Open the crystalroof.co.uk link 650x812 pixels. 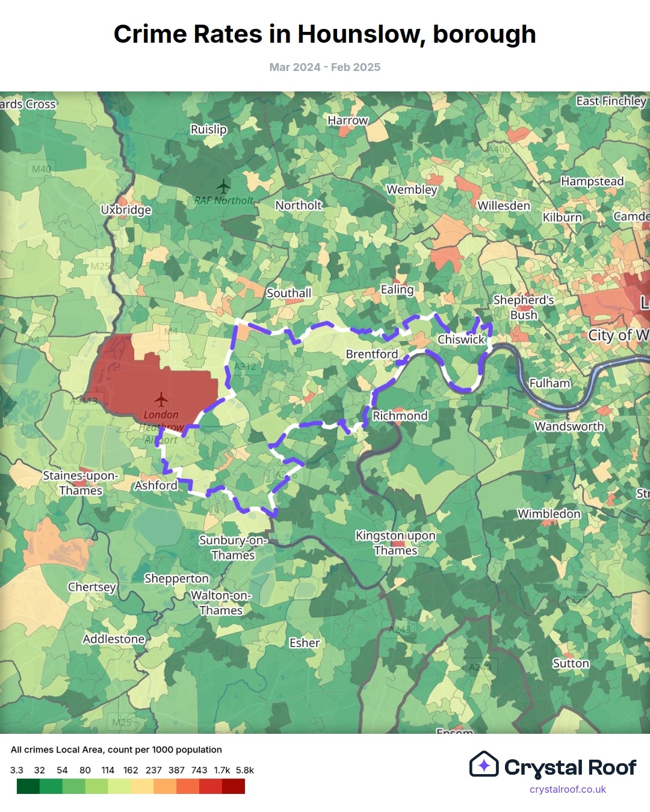568,789
